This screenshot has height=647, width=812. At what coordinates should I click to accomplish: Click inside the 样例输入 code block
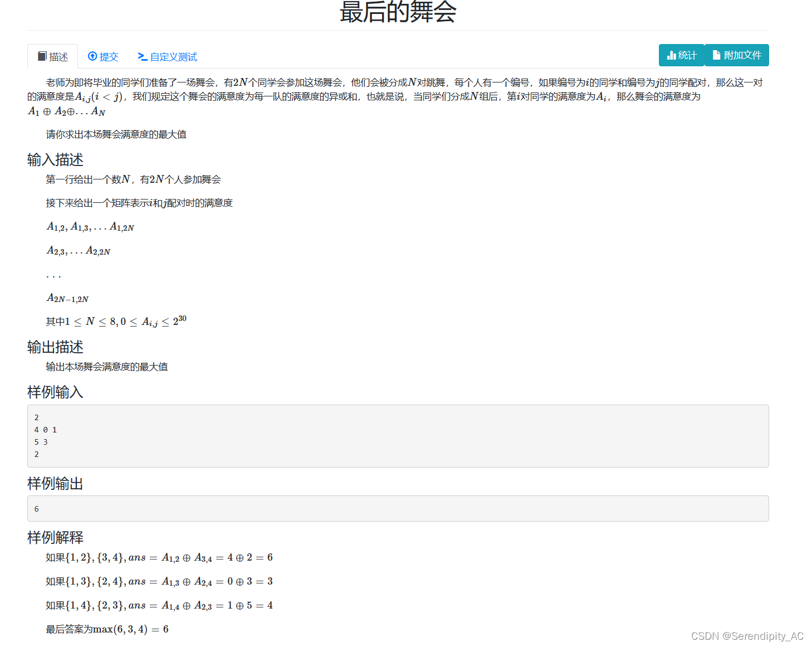398,436
